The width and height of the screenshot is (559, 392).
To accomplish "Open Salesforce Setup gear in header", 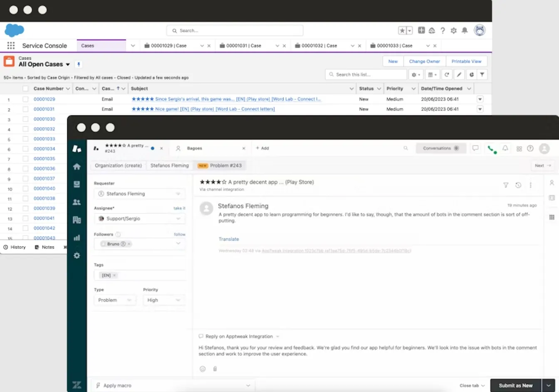I will click(454, 30).
